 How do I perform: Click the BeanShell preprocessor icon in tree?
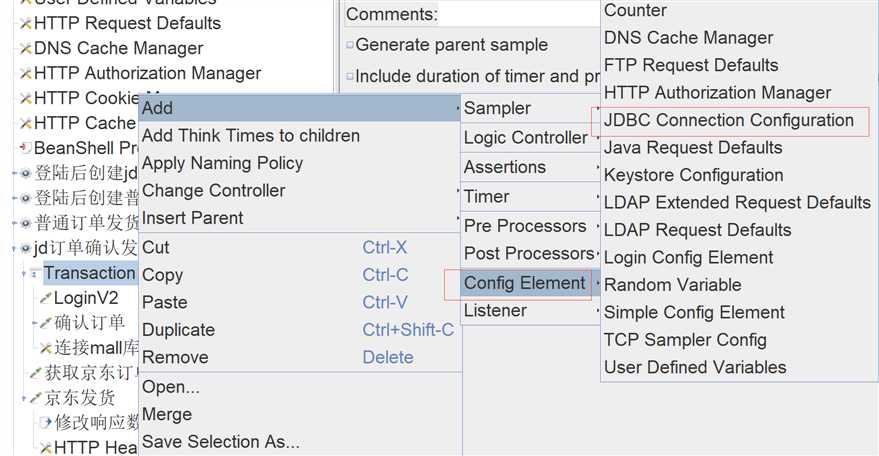[x=26, y=148]
